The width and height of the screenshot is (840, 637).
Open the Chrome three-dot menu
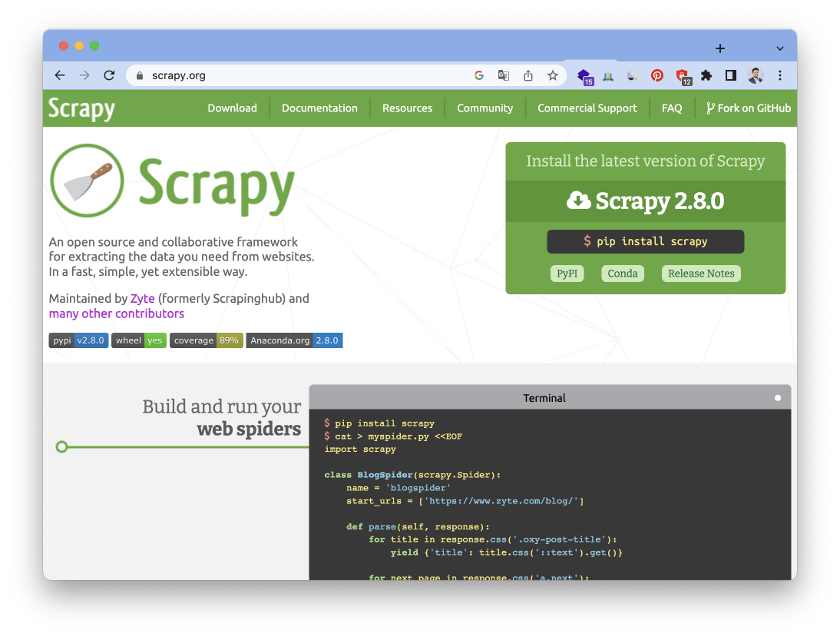(x=780, y=75)
